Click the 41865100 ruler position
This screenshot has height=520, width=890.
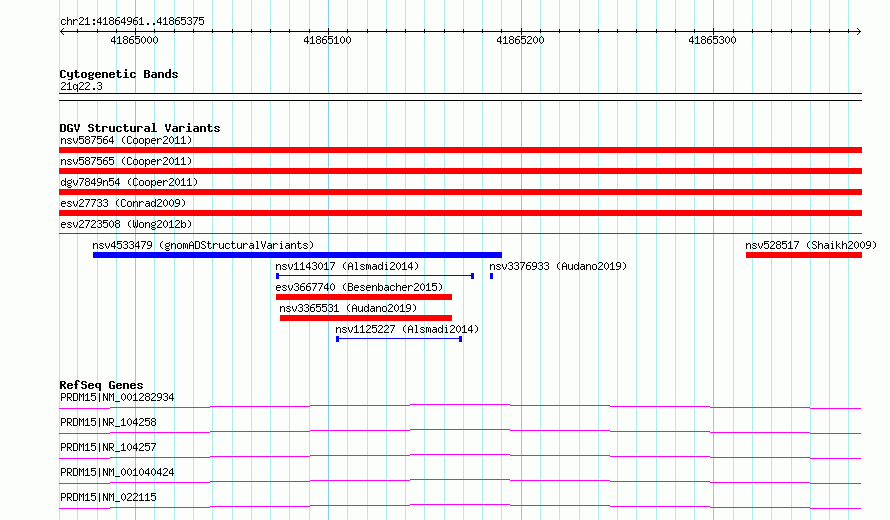tap(328, 40)
